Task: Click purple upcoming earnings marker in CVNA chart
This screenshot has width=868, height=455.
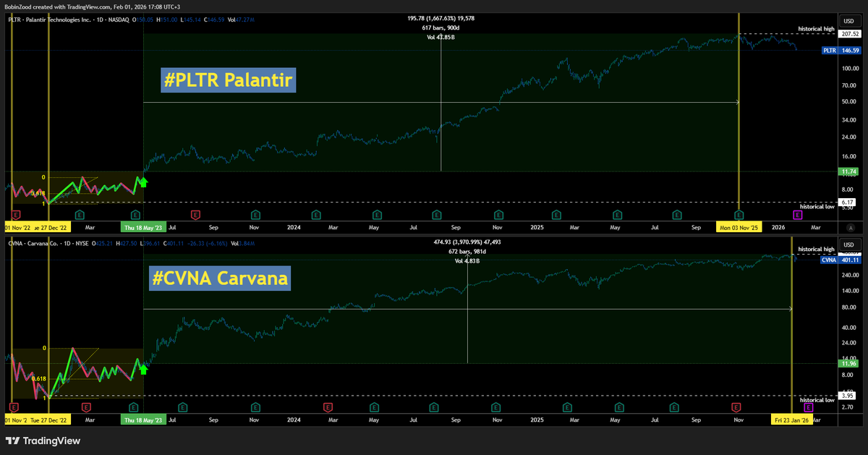Action: click(x=809, y=407)
